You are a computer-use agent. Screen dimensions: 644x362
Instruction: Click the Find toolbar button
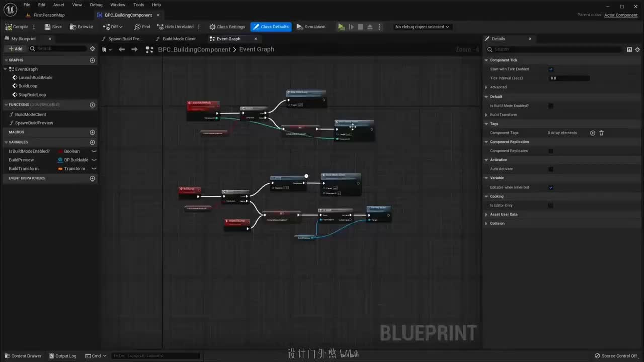pyautogui.click(x=142, y=27)
